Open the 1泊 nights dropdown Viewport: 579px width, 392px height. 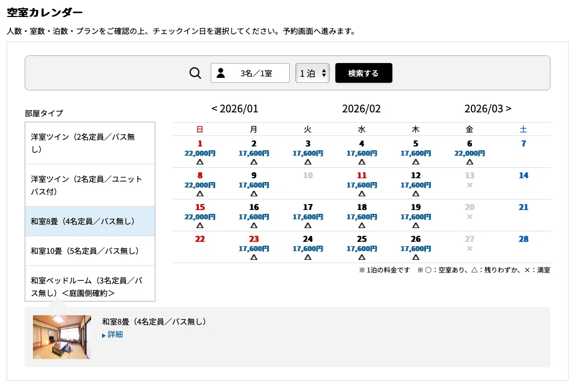coord(312,73)
